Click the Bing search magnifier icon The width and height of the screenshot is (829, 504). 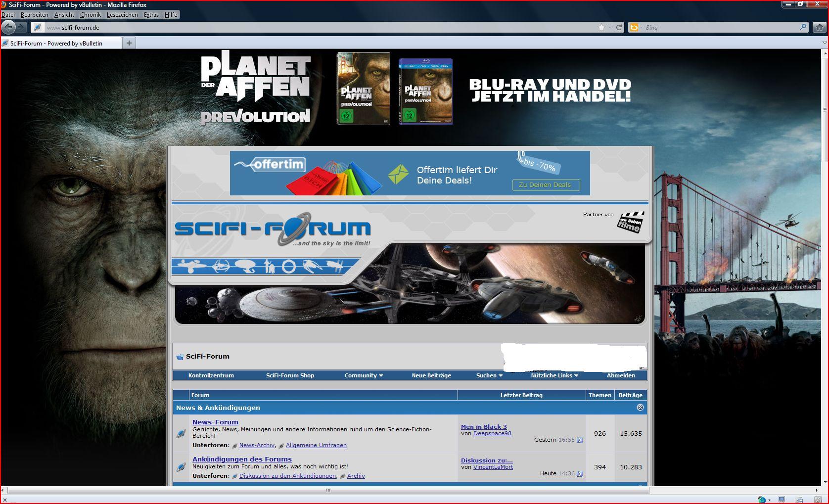[x=803, y=28]
